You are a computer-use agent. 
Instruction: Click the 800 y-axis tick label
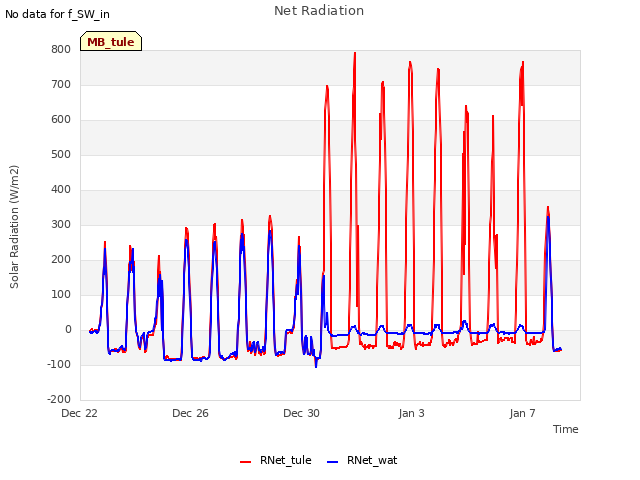click(61, 49)
